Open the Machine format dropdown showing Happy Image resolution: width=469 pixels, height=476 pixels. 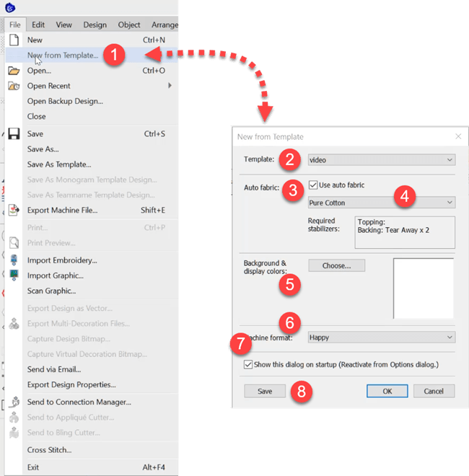click(381, 337)
